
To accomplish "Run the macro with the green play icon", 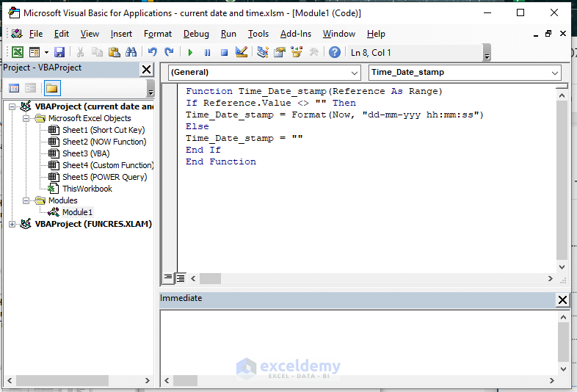I will click(x=190, y=53).
